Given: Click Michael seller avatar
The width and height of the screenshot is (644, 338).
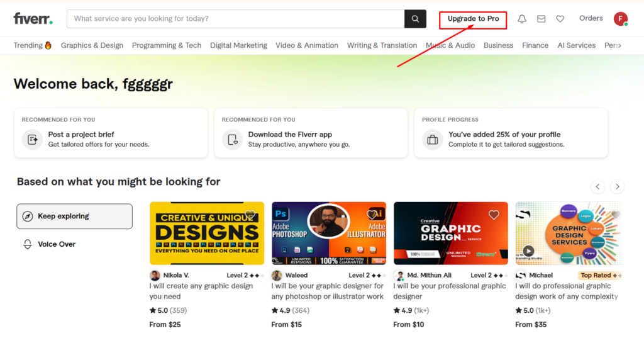Looking at the screenshot, I should (521, 276).
